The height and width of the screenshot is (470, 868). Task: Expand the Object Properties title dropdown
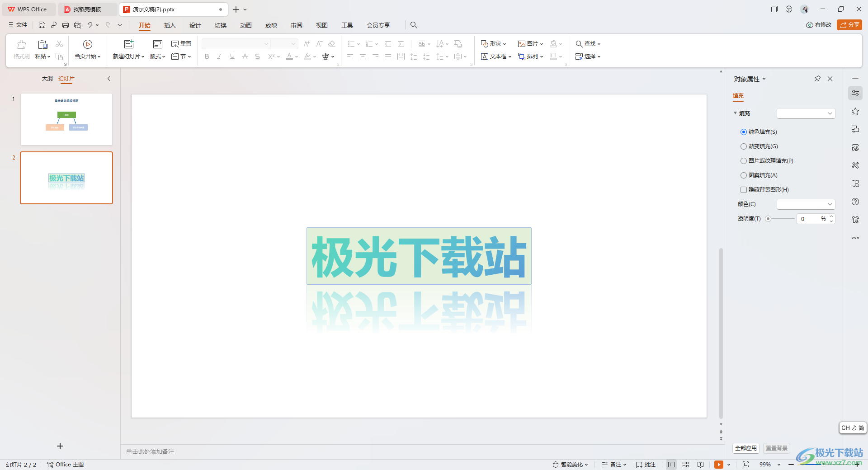click(764, 79)
